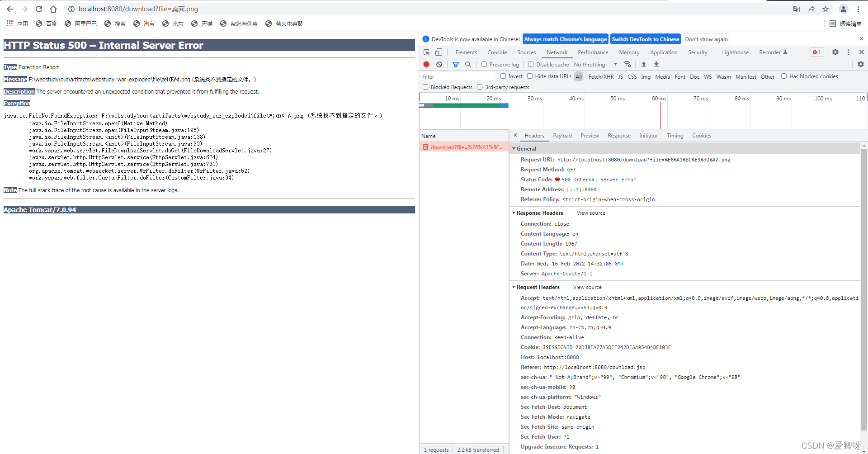The image size is (868, 454).
Task: Click the network Filter text field
Action: pyautogui.click(x=458, y=77)
